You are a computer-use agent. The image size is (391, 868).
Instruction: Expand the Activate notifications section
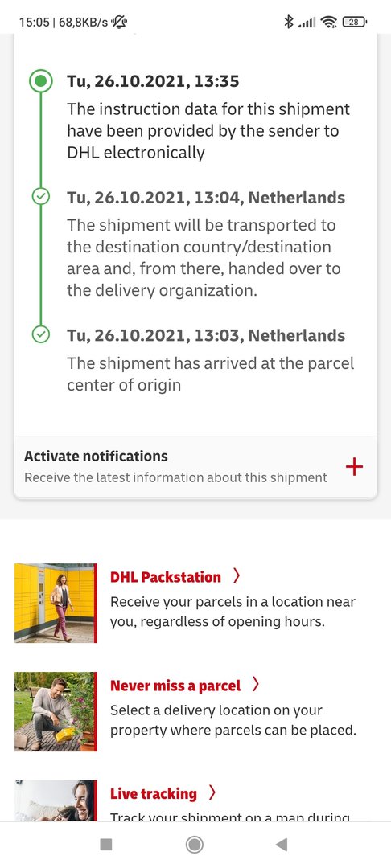(x=195, y=467)
